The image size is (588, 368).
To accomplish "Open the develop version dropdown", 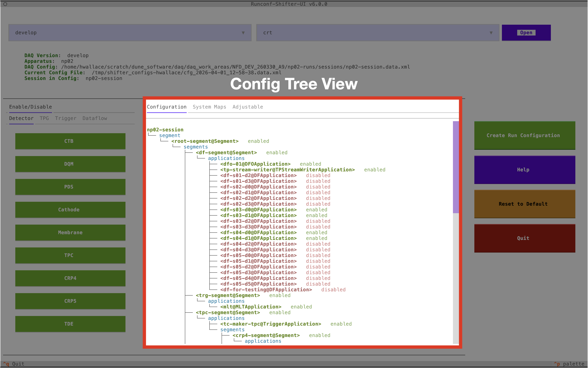I will coord(130,33).
